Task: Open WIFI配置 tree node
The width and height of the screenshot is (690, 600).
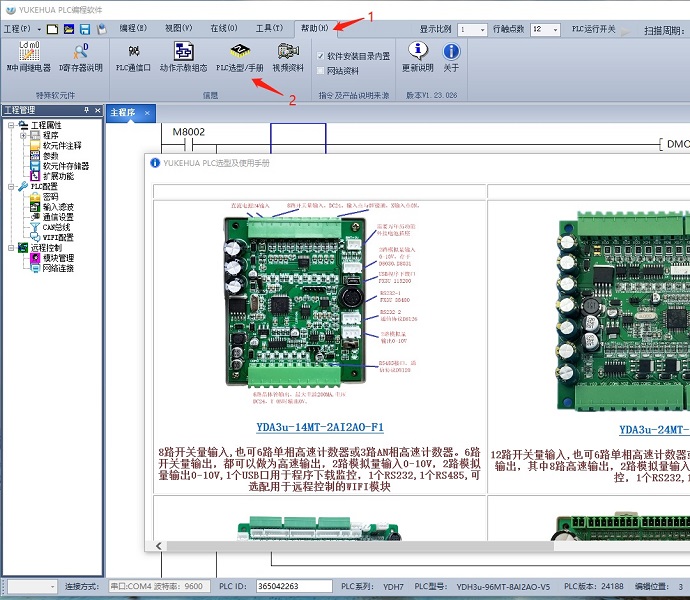Action: click(58, 237)
